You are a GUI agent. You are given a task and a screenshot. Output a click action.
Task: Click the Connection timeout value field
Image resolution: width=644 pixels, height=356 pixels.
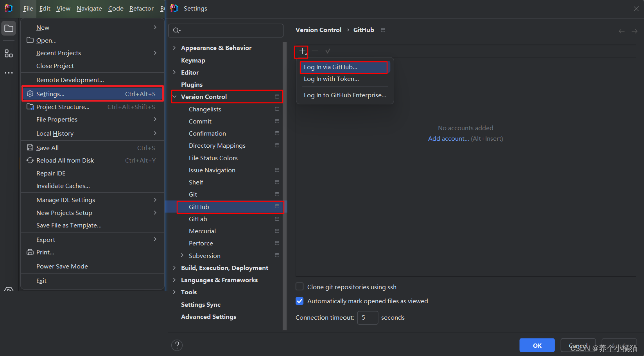[x=368, y=318]
